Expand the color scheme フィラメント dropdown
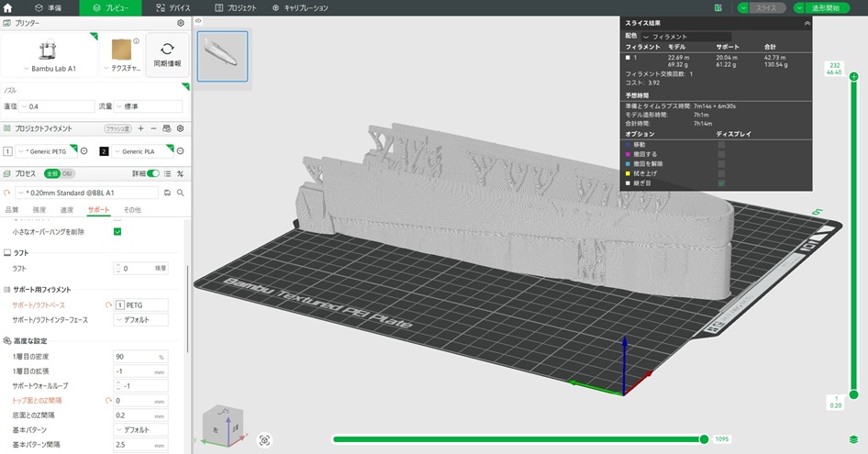Image resolution: width=868 pixels, height=454 pixels. click(x=688, y=37)
